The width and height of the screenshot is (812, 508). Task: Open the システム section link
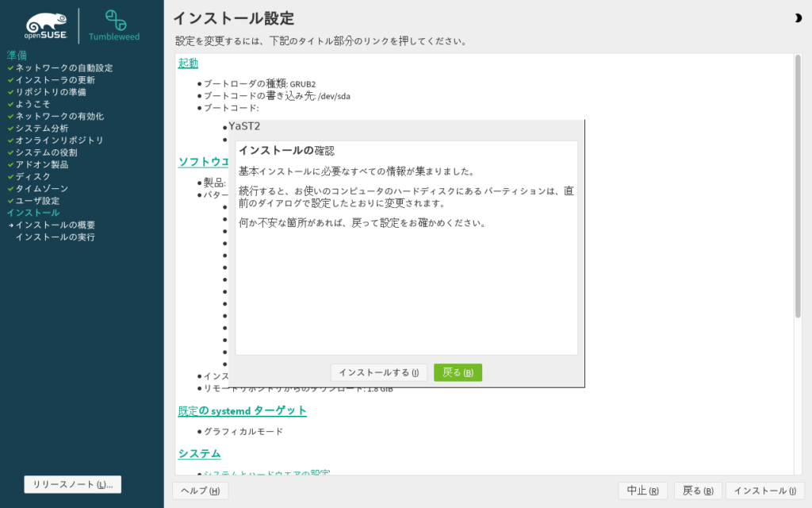(199, 453)
